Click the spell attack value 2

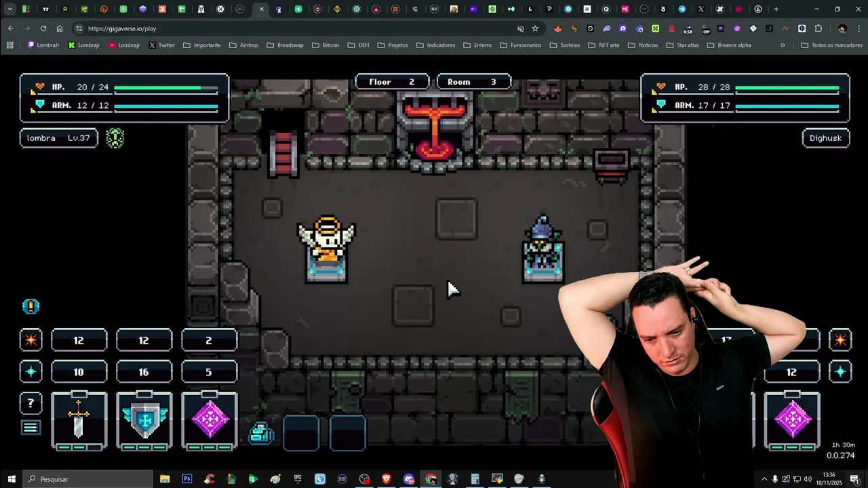(x=209, y=340)
